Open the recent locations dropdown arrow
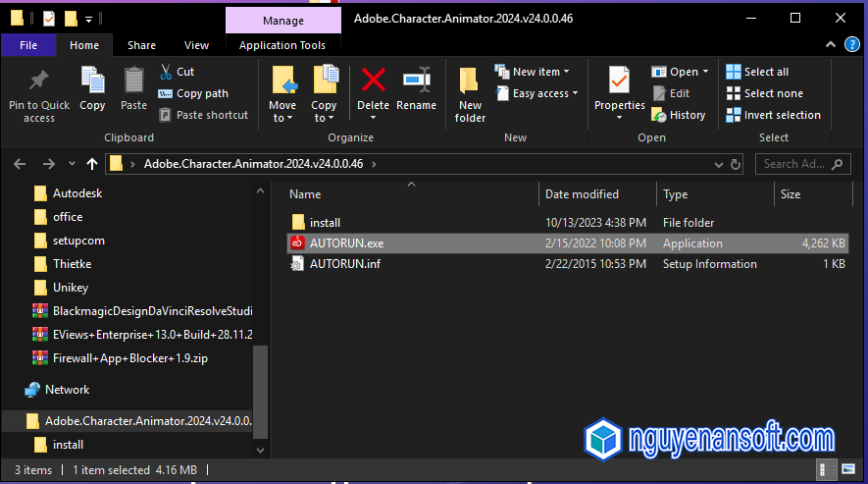Viewport: 868px width, 484px height. [x=72, y=164]
